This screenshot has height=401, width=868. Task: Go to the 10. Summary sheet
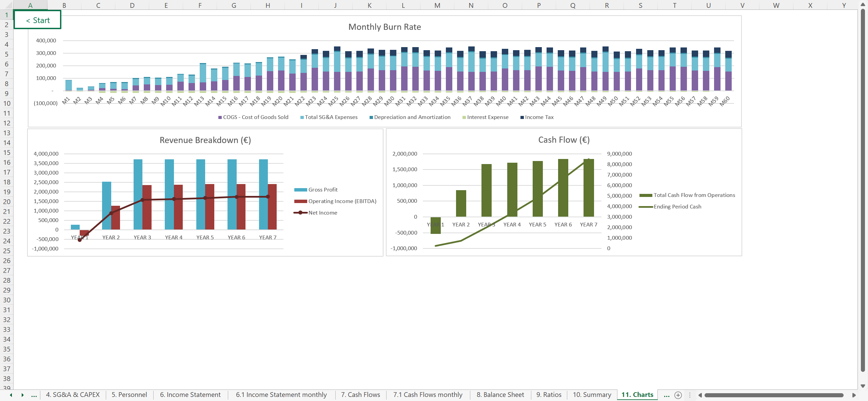pyautogui.click(x=592, y=395)
